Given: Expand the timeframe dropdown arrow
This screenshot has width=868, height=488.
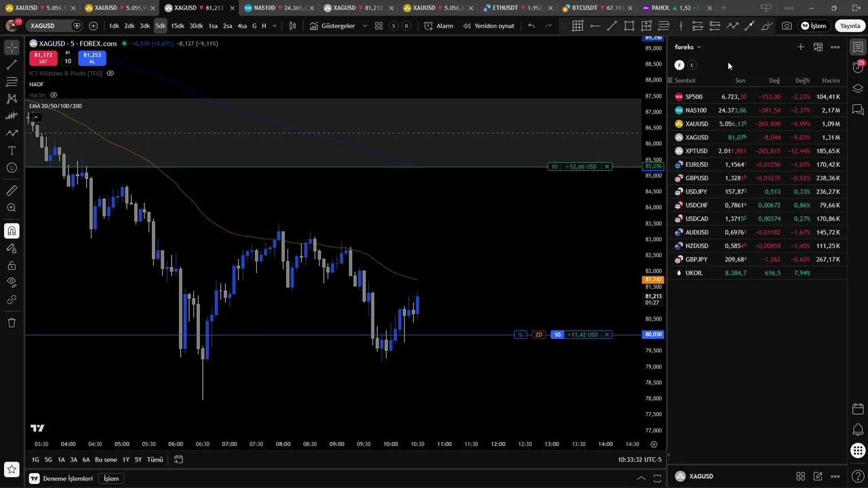Looking at the screenshot, I should pyautogui.click(x=274, y=26).
